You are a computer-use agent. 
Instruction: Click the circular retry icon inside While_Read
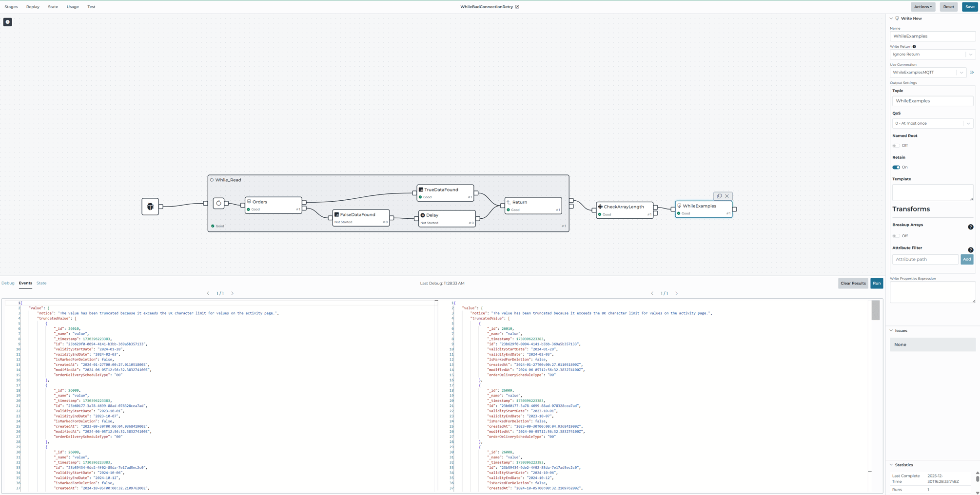[218, 203]
